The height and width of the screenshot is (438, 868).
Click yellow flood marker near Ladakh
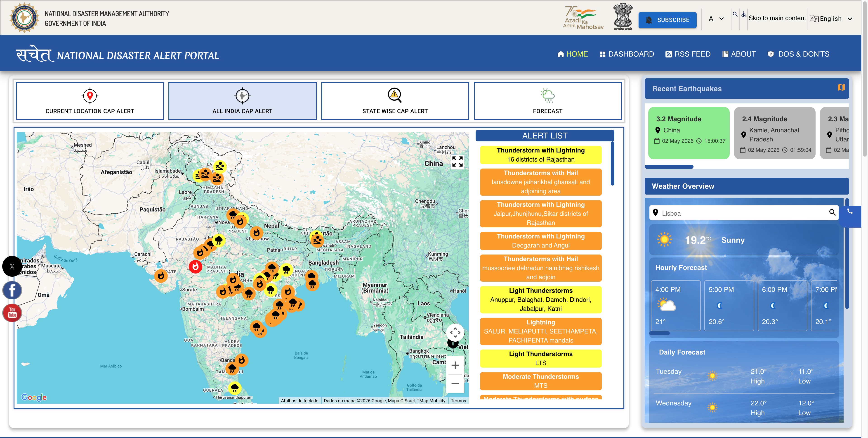click(220, 166)
